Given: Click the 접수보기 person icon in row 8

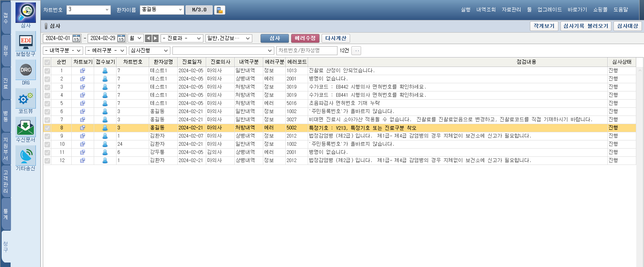Looking at the screenshot, I should (105, 128).
